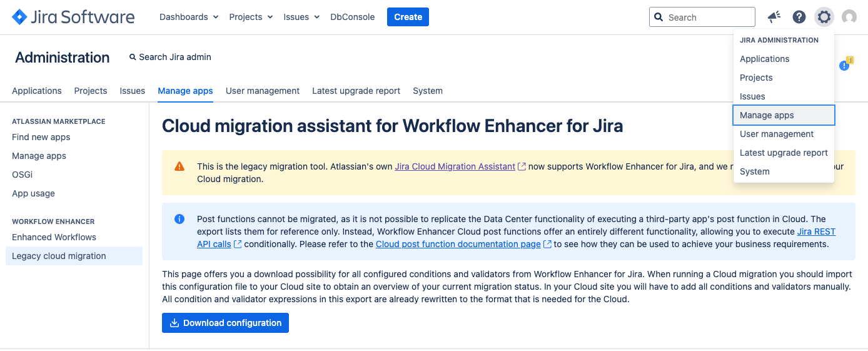This screenshot has height=351, width=868.
Task: Open Enhanced Workflows in the sidebar
Action: coord(54,237)
